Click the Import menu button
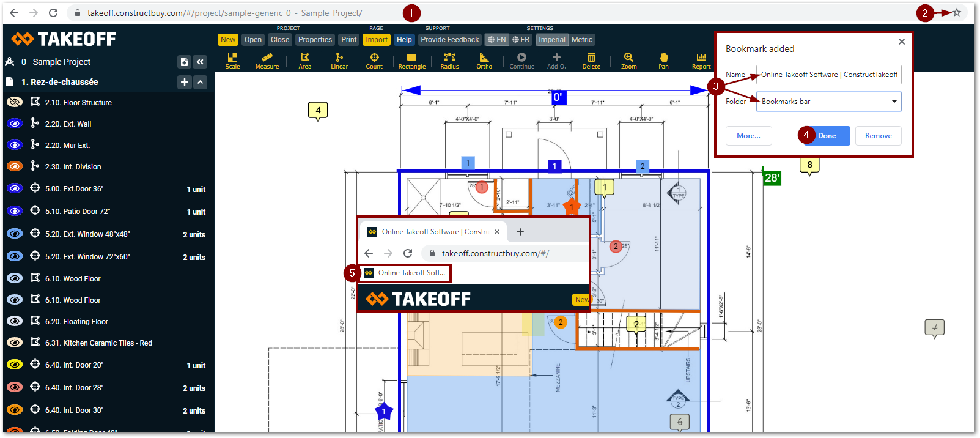The height and width of the screenshot is (438, 980). (377, 40)
